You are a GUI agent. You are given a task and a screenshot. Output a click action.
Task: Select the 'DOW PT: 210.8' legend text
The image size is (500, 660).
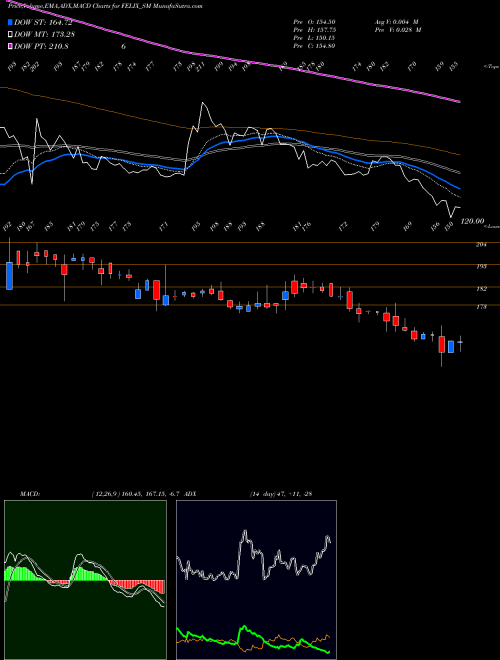(x=41, y=47)
